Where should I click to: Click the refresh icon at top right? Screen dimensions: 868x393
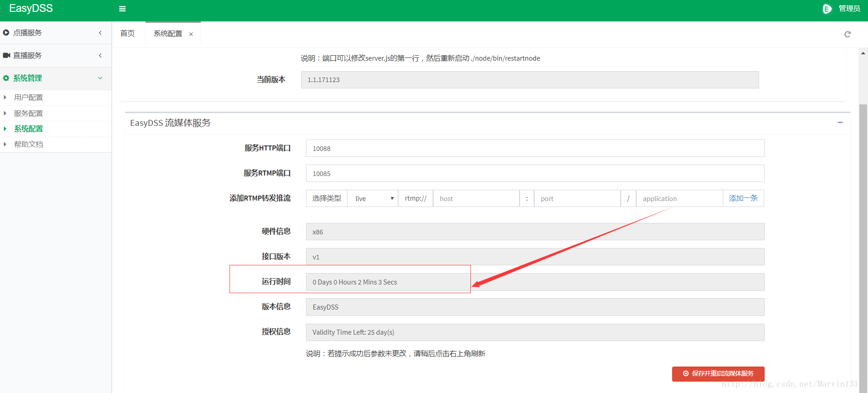pyautogui.click(x=848, y=34)
